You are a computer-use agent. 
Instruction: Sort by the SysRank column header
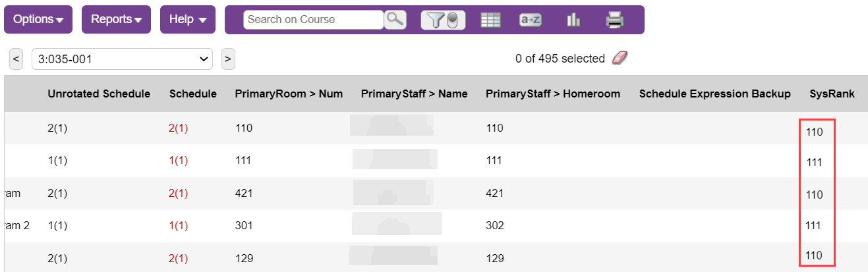click(x=832, y=94)
